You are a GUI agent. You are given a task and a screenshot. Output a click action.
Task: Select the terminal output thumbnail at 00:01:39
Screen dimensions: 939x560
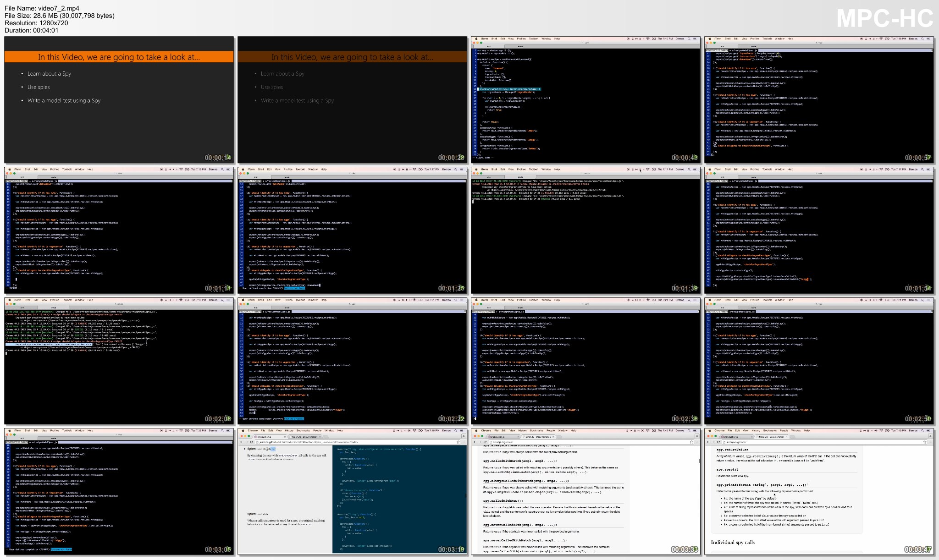pyautogui.click(x=586, y=231)
